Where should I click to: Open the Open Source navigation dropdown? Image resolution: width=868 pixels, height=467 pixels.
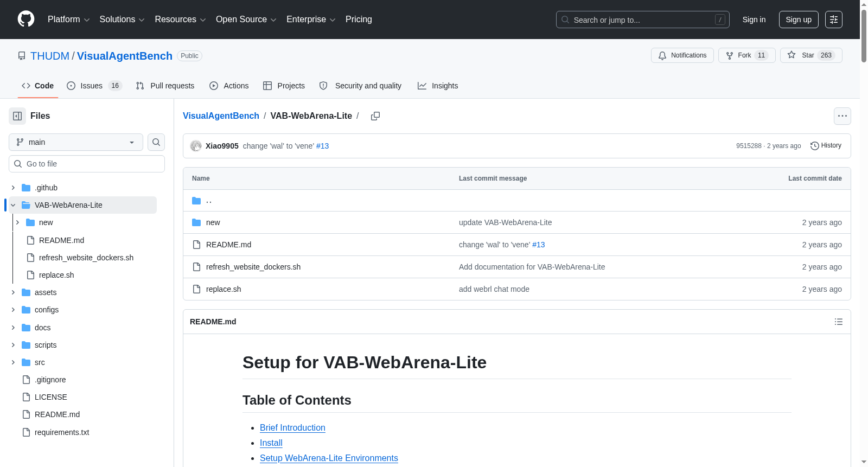click(x=246, y=20)
